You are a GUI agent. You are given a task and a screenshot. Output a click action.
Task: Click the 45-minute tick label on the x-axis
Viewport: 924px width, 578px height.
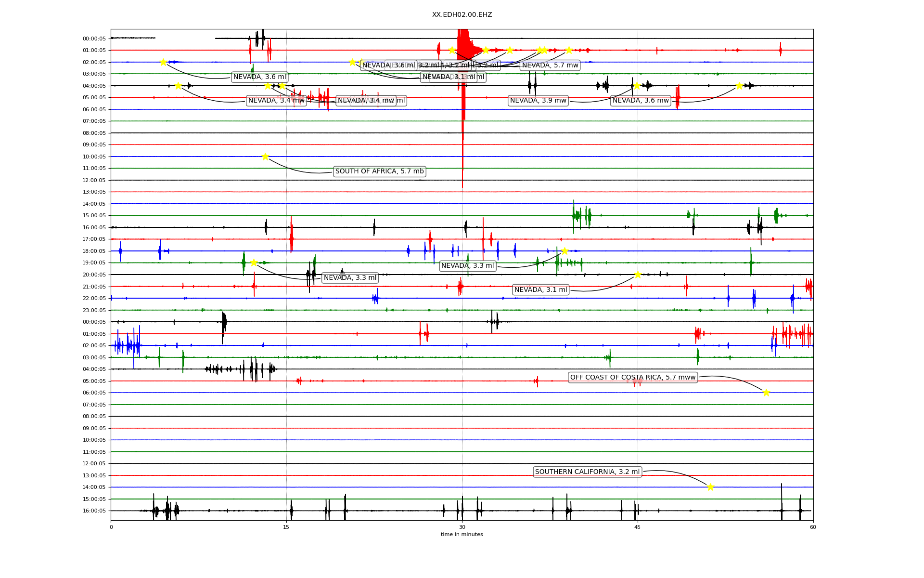pos(638,527)
